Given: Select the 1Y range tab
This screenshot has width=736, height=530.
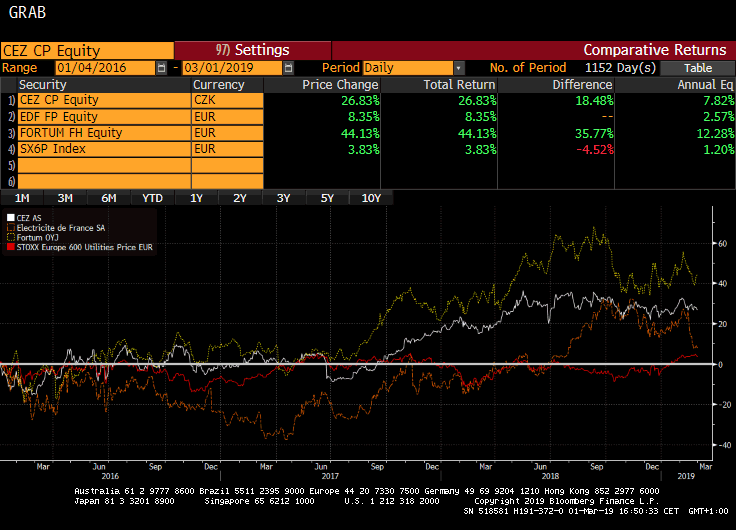Looking at the screenshot, I should point(196,198).
